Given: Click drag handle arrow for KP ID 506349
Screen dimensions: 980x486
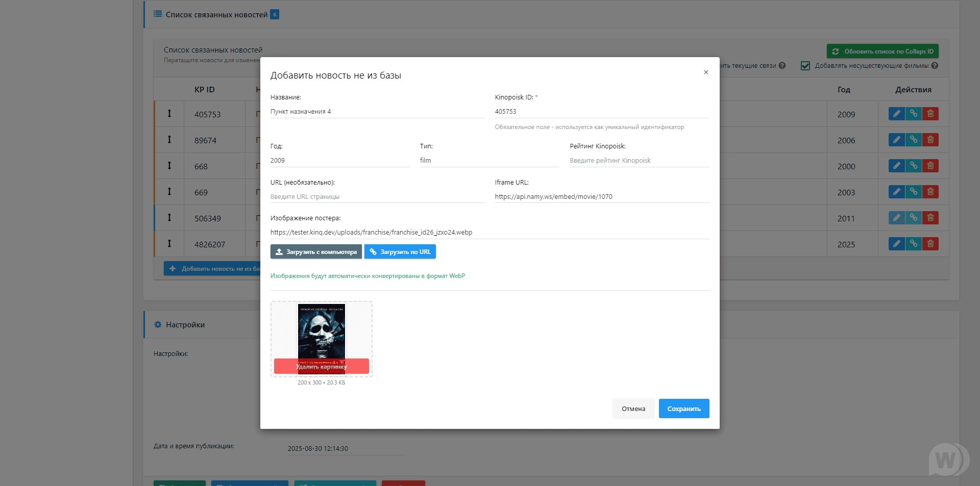Looking at the screenshot, I should click(x=169, y=218).
